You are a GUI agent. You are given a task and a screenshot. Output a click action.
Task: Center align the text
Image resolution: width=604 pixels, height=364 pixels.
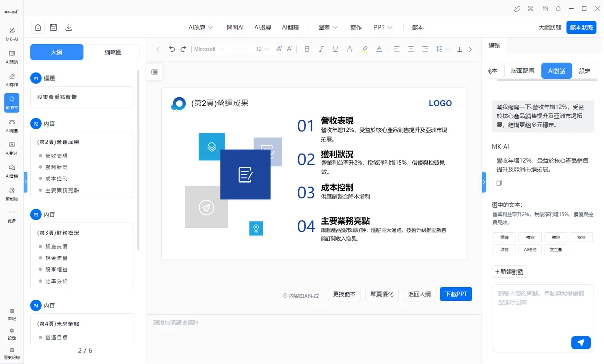click(x=411, y=49)
